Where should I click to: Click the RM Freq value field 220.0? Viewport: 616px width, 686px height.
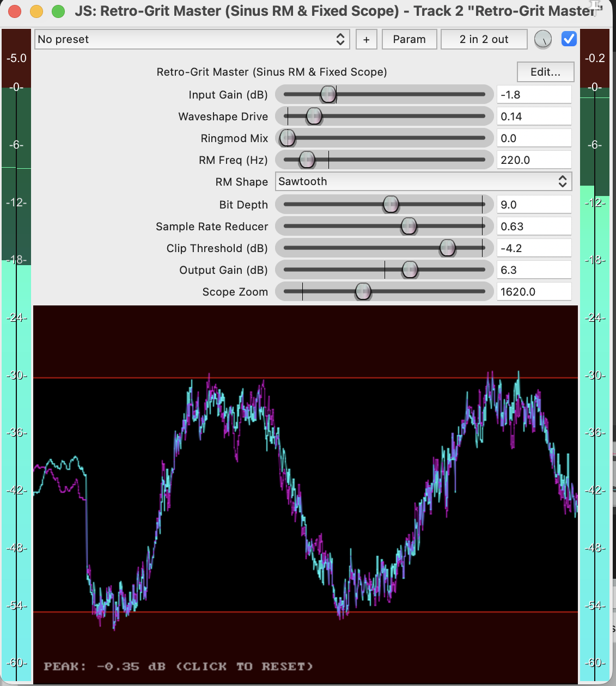(x=534, y=160)
